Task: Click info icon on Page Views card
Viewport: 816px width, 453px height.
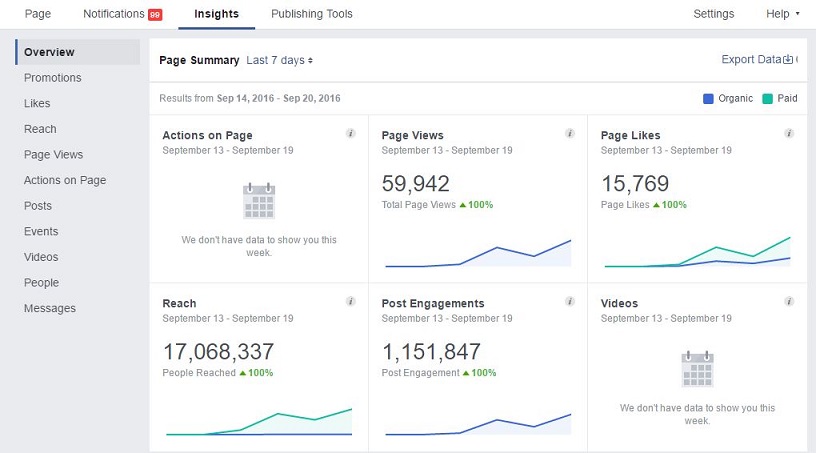Action: [x=569, y=133]
